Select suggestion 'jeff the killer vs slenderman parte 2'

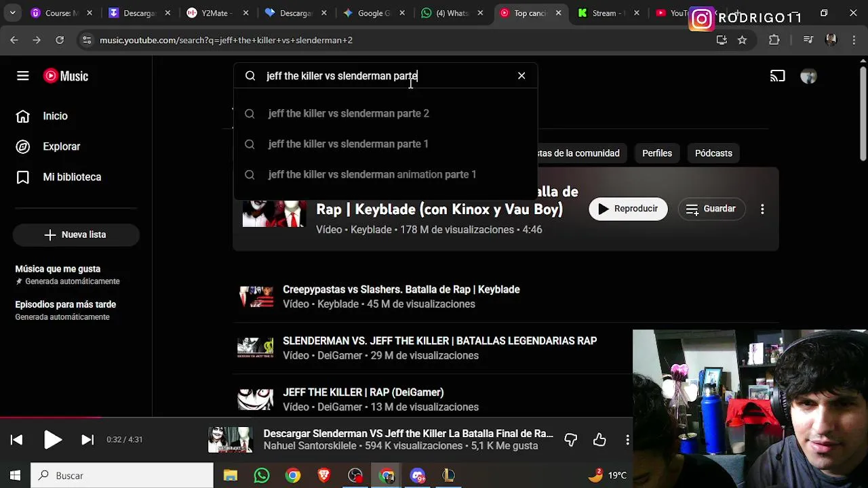coord(385,113)
